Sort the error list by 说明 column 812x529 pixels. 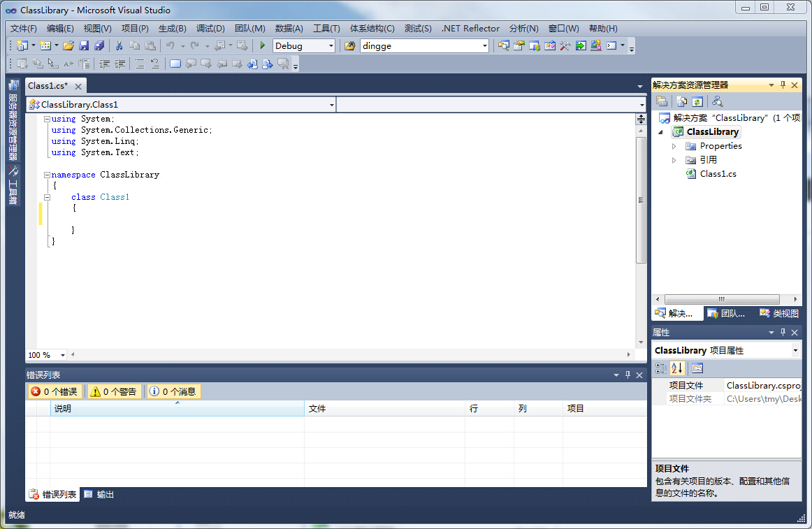pos(177,409)
